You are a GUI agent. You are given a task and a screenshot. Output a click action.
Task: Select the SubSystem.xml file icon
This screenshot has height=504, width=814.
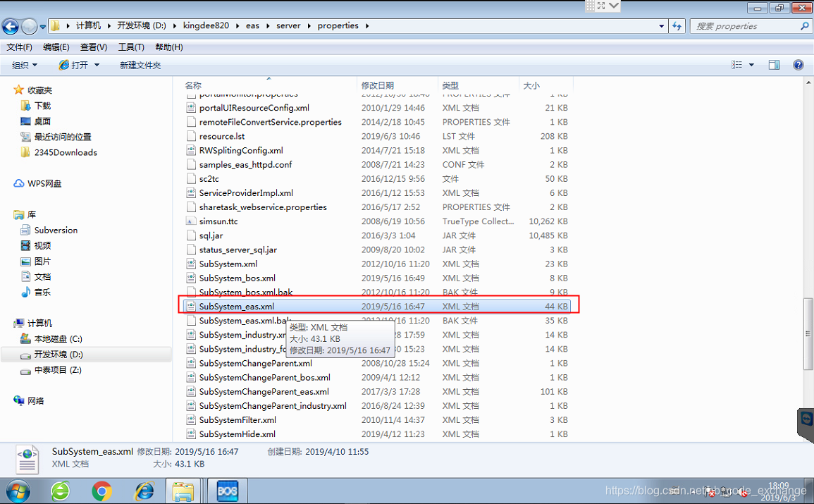(191, 264)
